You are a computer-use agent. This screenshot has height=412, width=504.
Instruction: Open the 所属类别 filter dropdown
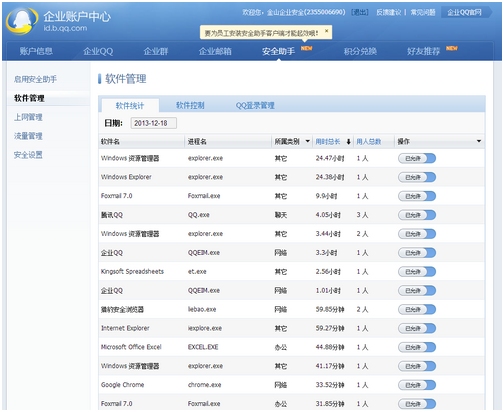[308, 141]
